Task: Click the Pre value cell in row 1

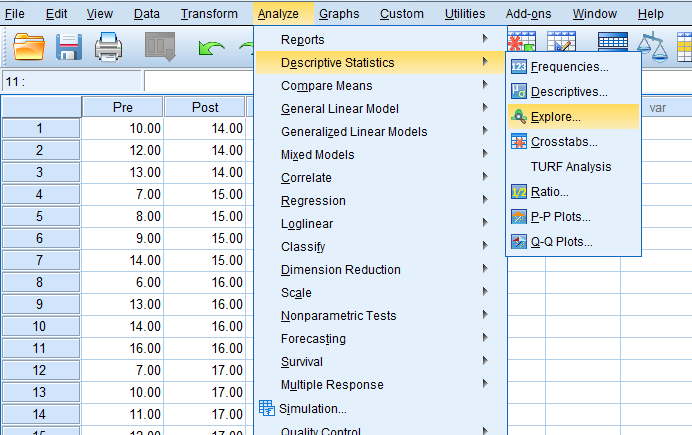Action: coord(123,128)
